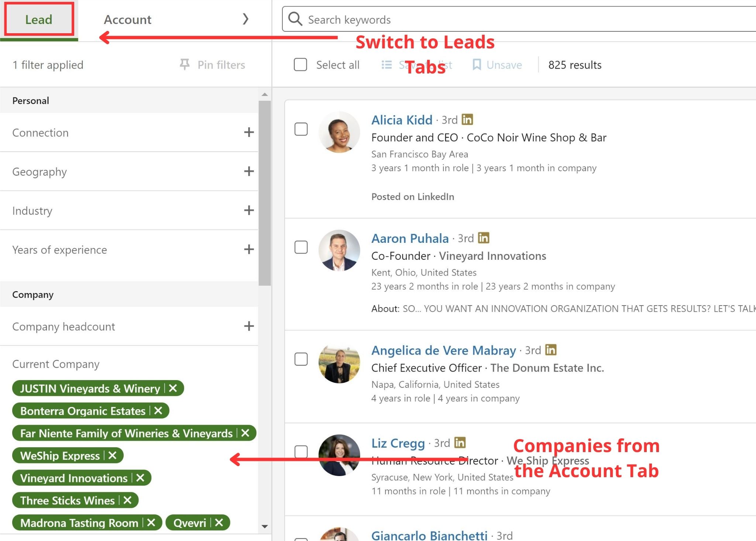Remove JUSTIN Vineyards & Winery filter chip

pos(173,388)
